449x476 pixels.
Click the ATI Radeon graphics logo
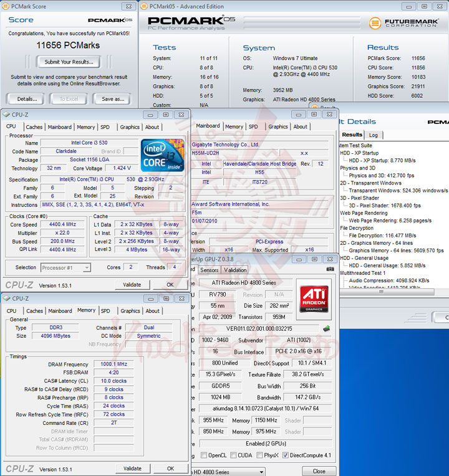[x=314, y=298]
